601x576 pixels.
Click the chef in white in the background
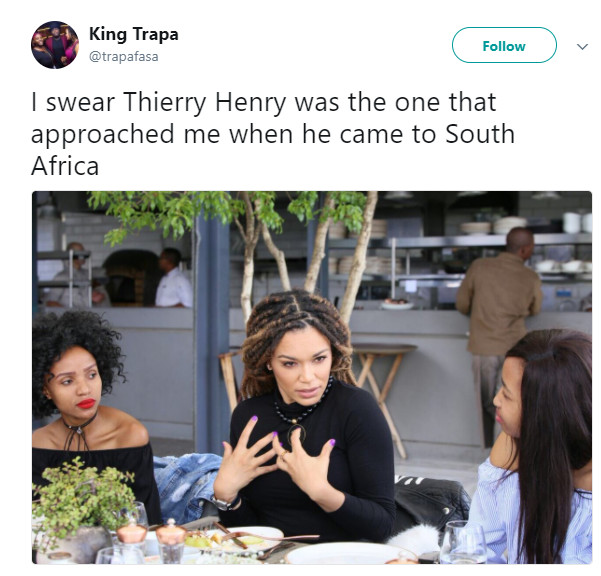(172, 278)
